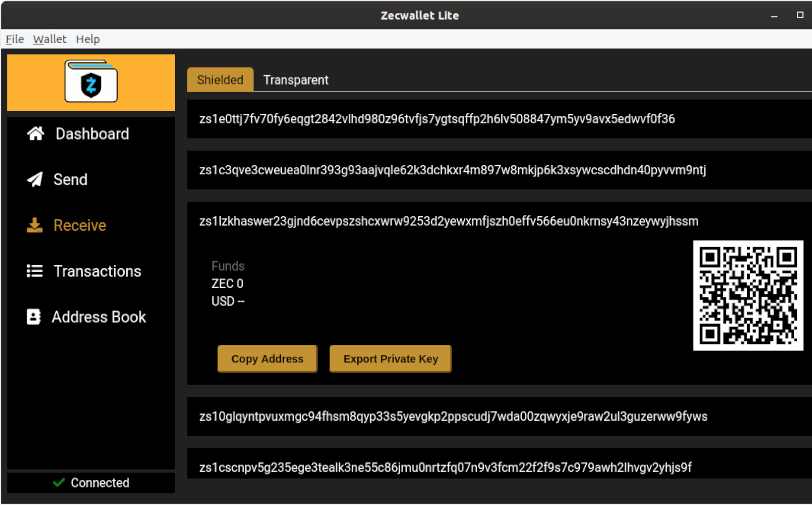Open the Help menu

(x=88, y=39)
